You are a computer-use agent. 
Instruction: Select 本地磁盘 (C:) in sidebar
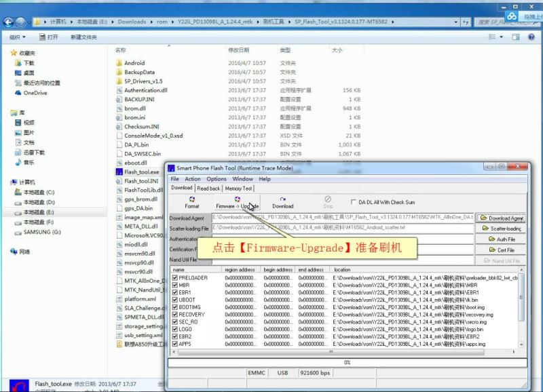pyautogui.click(x=39, y=192)
